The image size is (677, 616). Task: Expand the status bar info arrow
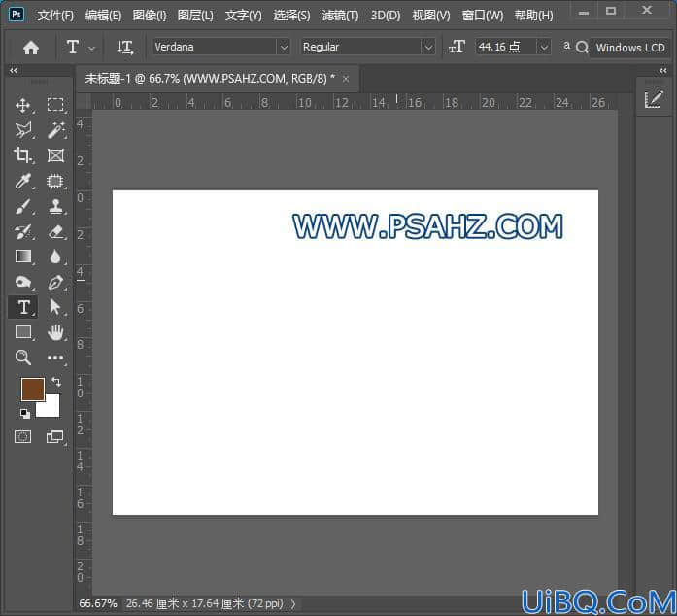pyautogui.click(x=293, y=603)
